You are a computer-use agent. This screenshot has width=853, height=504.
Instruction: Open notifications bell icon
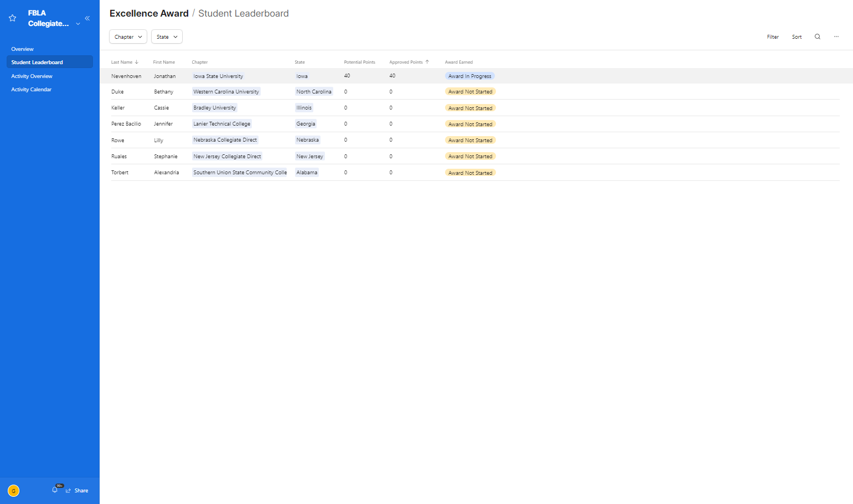click(55, 490)
